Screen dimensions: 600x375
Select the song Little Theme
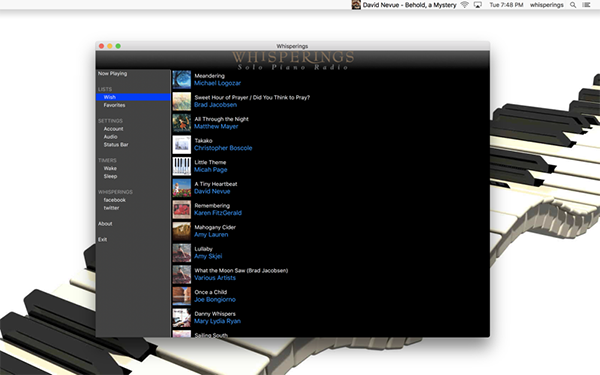pyautogui.click(x=210, y=162)
